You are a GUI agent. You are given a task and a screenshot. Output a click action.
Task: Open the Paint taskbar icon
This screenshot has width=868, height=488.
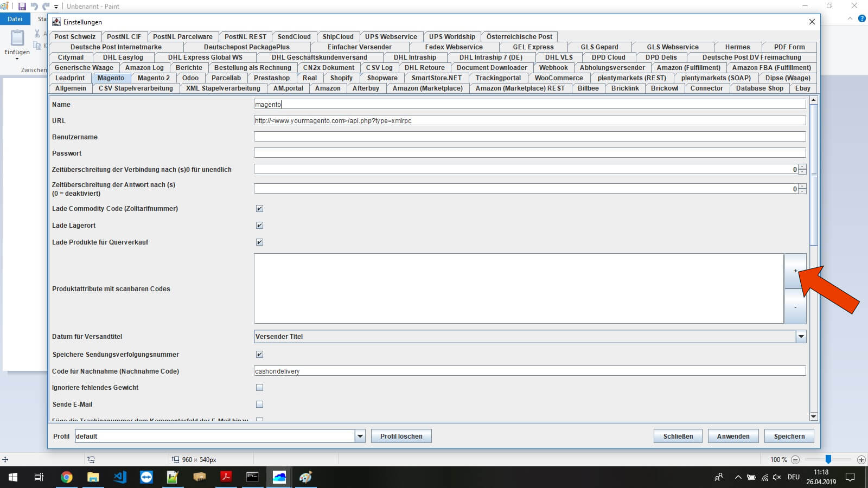coord(305,477)
